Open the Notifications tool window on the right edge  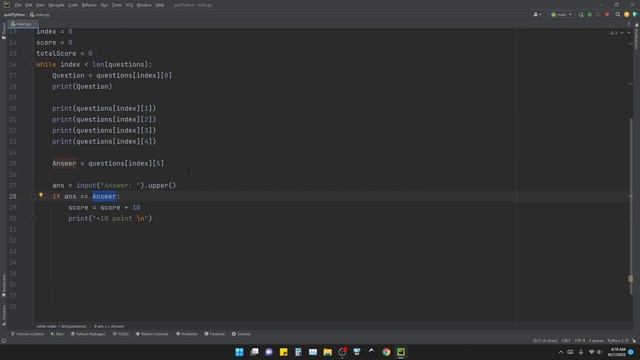636,37
